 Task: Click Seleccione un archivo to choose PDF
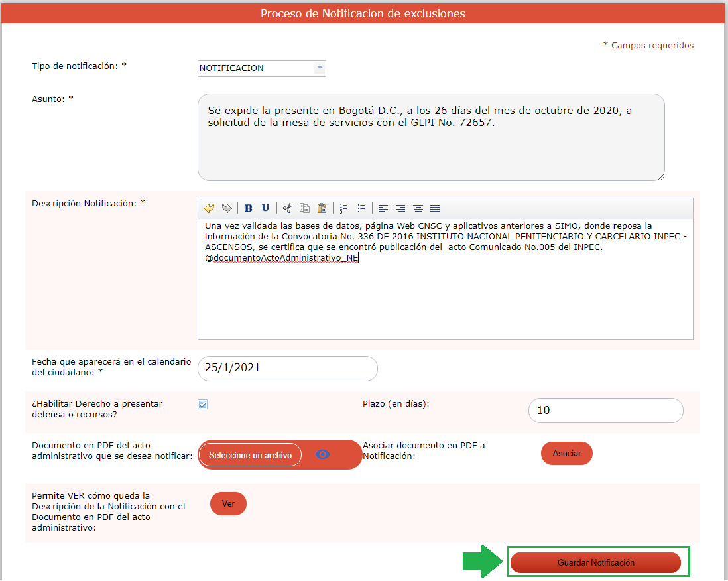click(x=250, y=455)
